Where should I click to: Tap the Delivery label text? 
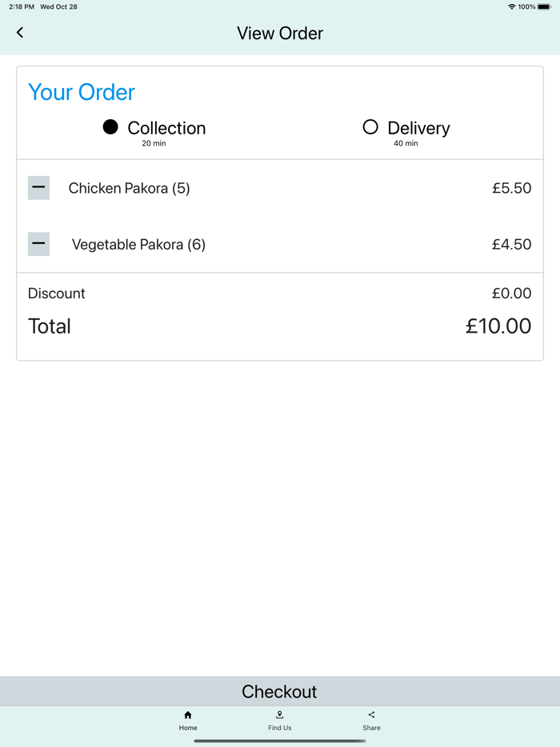418,128
